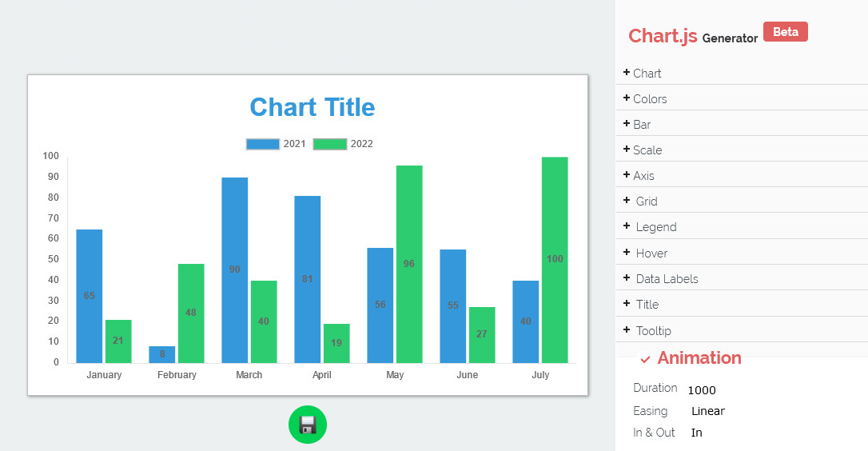
Task: Toggle the 2022 dataset legend box
Action: point(329,144)
